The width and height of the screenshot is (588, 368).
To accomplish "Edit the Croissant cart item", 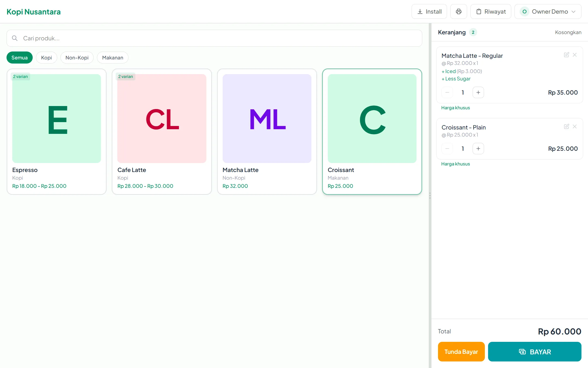I will [x=566, y=126].
